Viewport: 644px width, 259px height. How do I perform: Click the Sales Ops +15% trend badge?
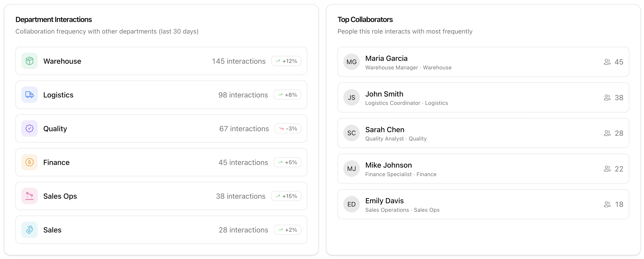pyautogui.click(x=286, y=196)
